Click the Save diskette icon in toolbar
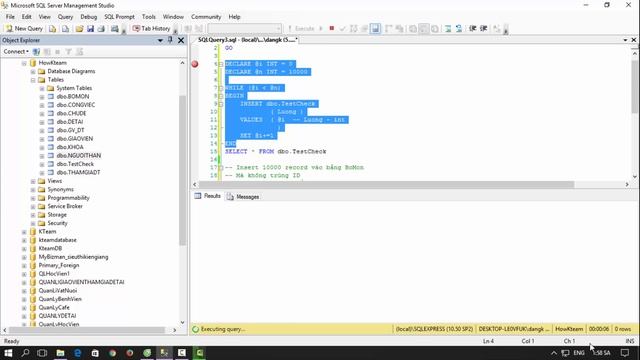640x360 pixels. pyautogui.click(x=90, y=29)
